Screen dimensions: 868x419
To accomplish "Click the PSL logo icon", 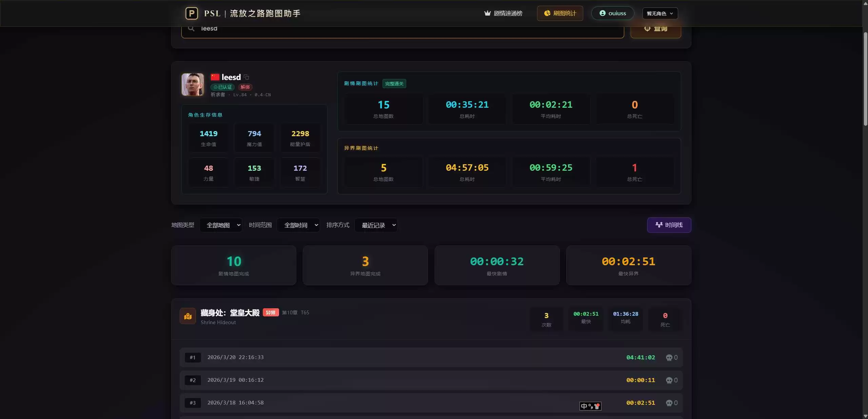I will point(192,13).
